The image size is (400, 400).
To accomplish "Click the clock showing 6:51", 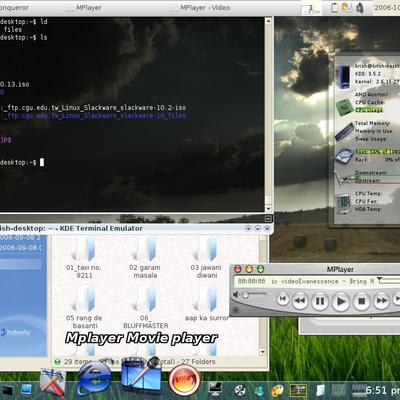I will coord(383,390).
